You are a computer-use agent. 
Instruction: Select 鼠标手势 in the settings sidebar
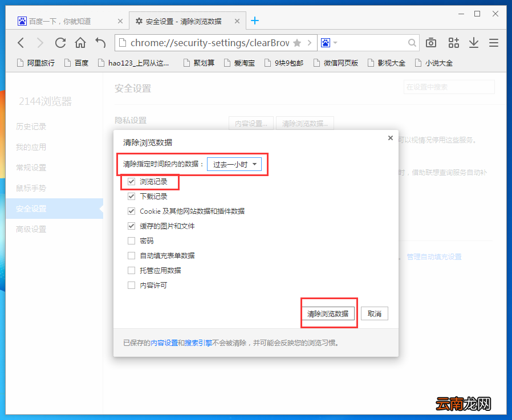click(x=31, y=188)
